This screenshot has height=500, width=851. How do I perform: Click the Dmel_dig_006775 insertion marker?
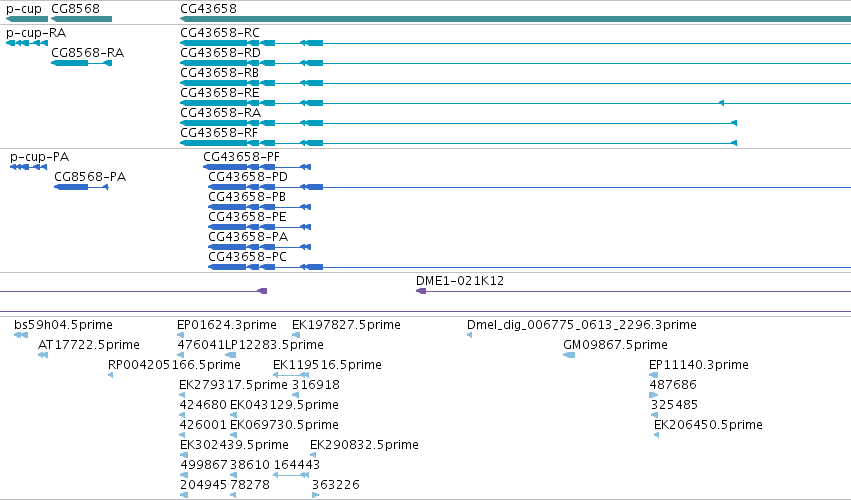(x=469, y=335)
